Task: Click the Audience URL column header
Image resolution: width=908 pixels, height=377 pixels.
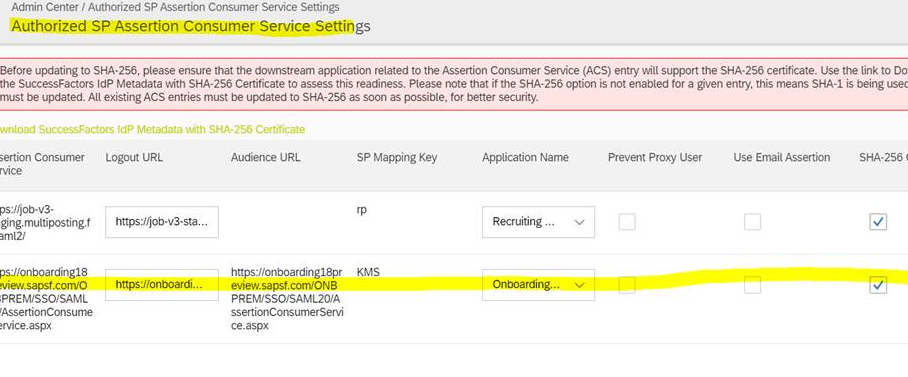Action: coord(265,158)
